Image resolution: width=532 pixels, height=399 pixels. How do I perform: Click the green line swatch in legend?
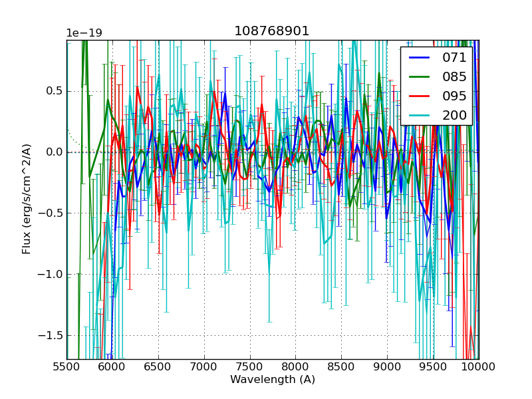click(419, 76)
